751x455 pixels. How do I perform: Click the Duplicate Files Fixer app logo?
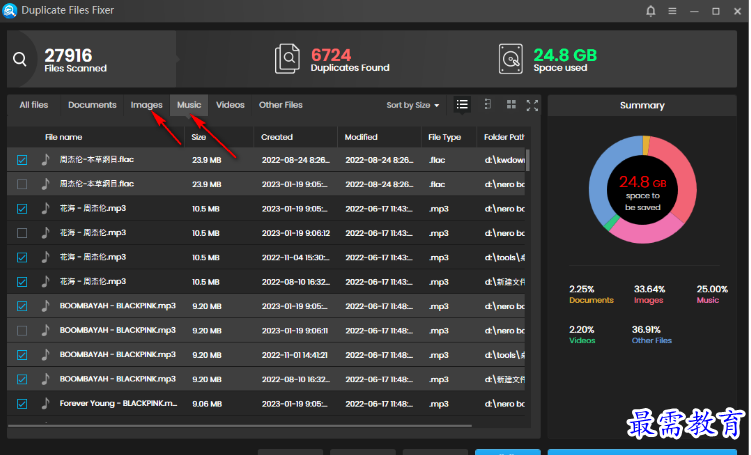10,10
